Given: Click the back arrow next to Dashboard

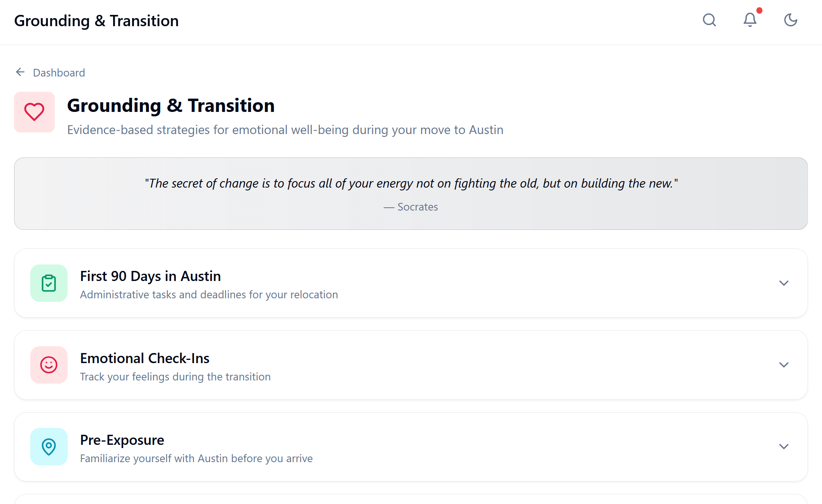Looking at the screenshot, I should click(20, 72).
